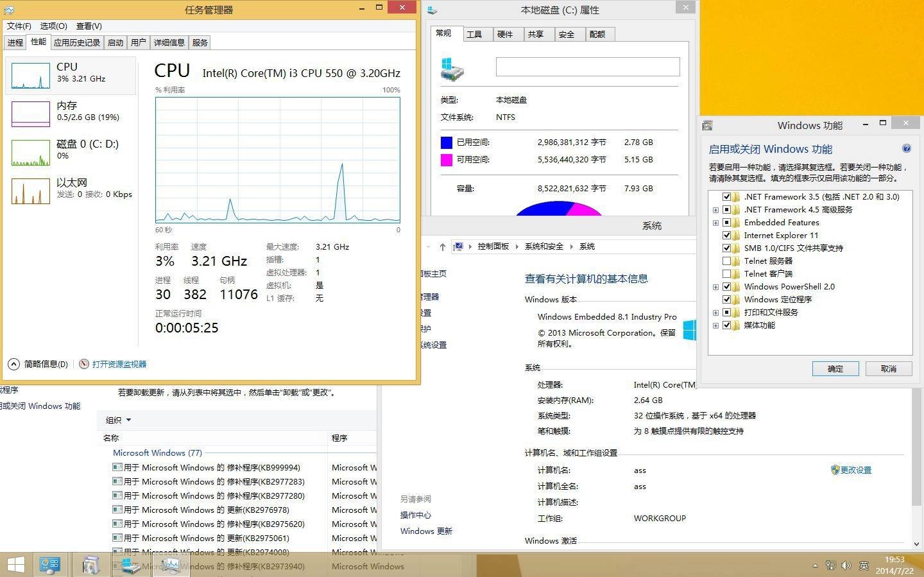Click 取消 button in Windows 功能 dialog
The height and width of the screenshot is (577, 924).
[889, 368]
